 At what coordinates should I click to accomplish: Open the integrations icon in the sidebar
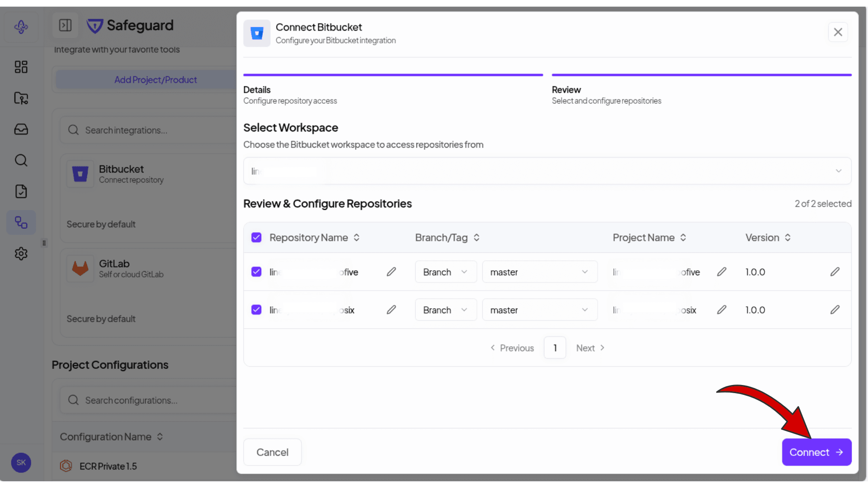pyautogui.click(x=21, y=222)
